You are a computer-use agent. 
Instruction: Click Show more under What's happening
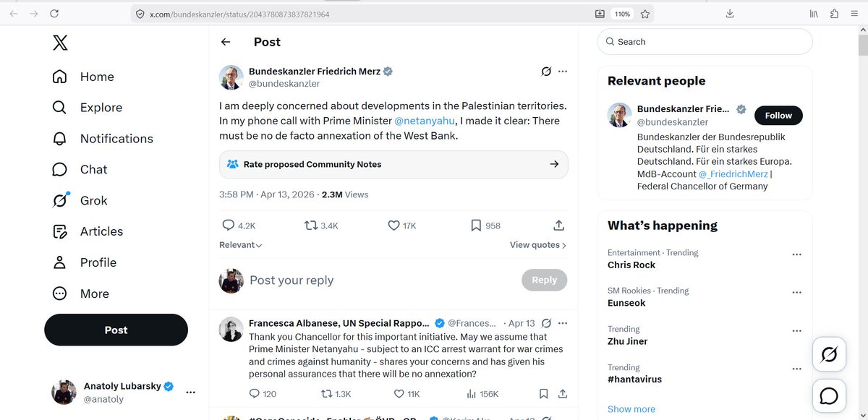coord(631,408)
